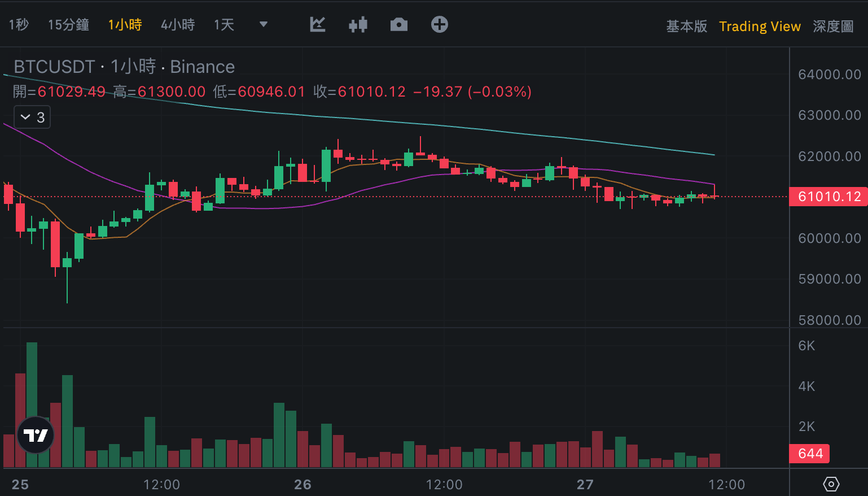
Task: Open the 深度圖 depth chart
Action: [833, 27]
